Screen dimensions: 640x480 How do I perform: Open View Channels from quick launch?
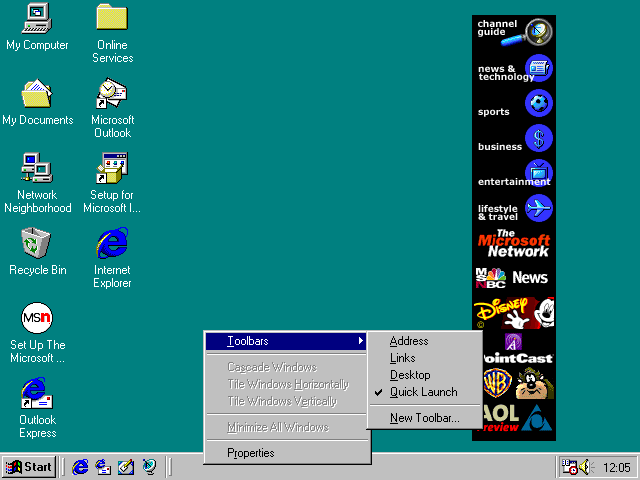[x=149, y=466]
